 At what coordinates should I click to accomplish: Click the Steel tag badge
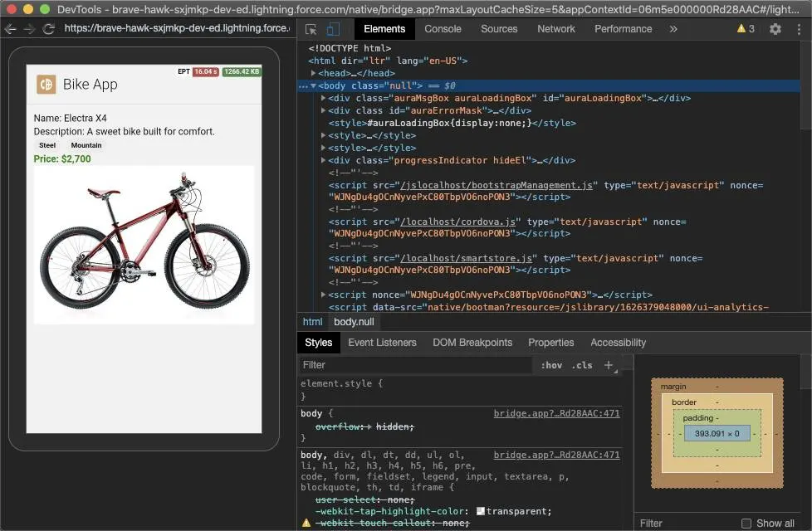pos(47,145)
